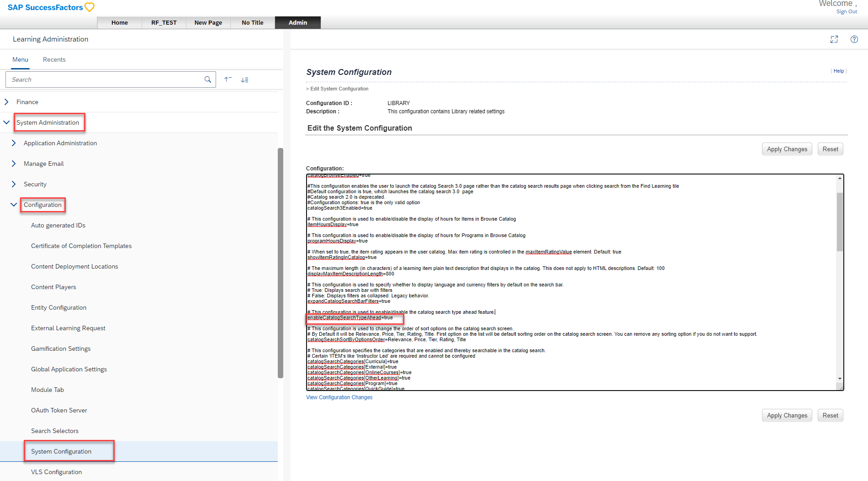The width and height of the screenshot is (868, 481).
Task: Open the No Title tab
Action: click(x=253, y=22)
